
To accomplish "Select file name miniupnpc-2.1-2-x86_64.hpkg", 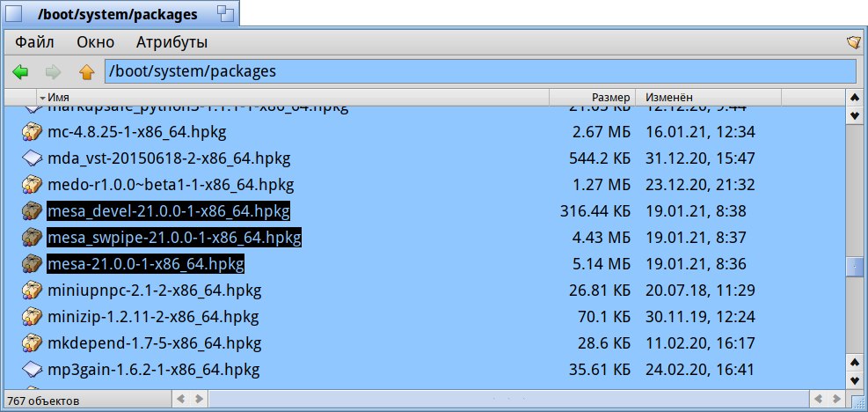I will click(x=155, y=290).
